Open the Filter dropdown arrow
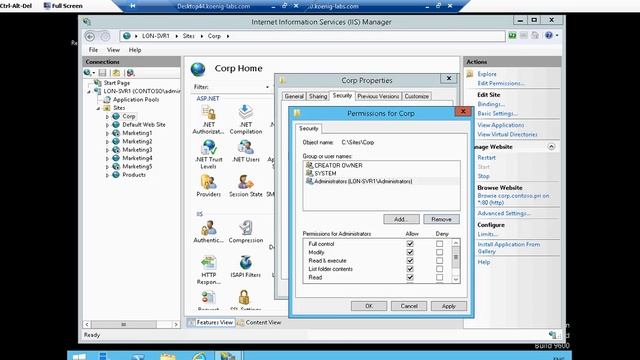640x360 pixels. [x=267, y=87]
